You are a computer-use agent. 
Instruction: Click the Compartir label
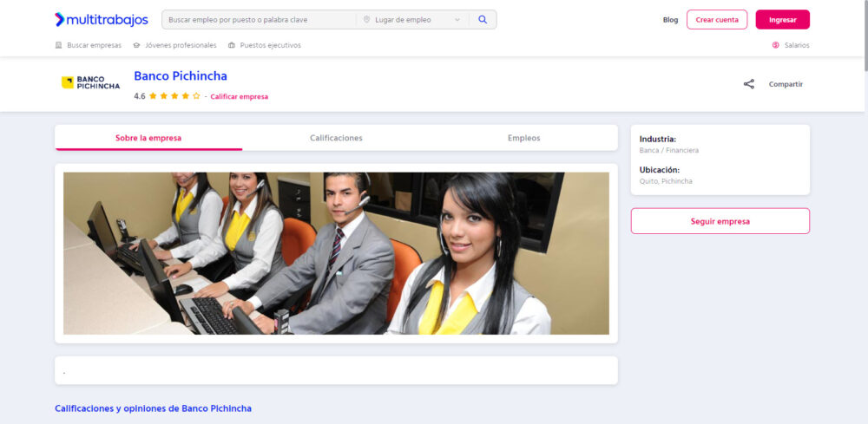(786, 85)
